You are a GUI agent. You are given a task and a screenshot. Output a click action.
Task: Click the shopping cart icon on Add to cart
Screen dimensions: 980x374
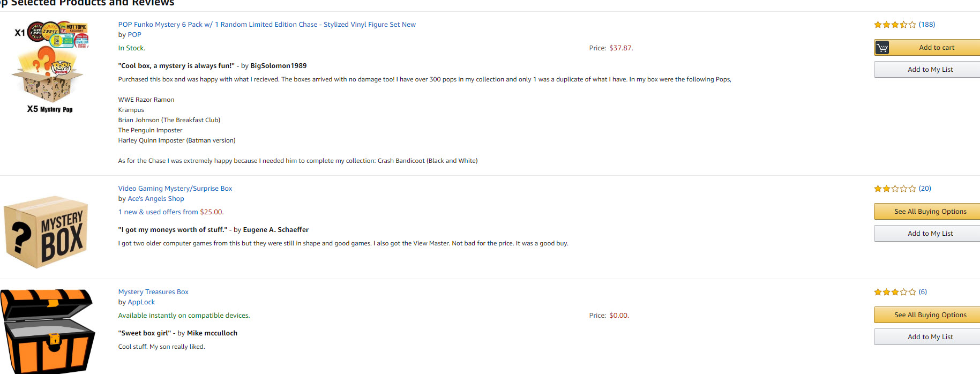(x=882, y=48)
